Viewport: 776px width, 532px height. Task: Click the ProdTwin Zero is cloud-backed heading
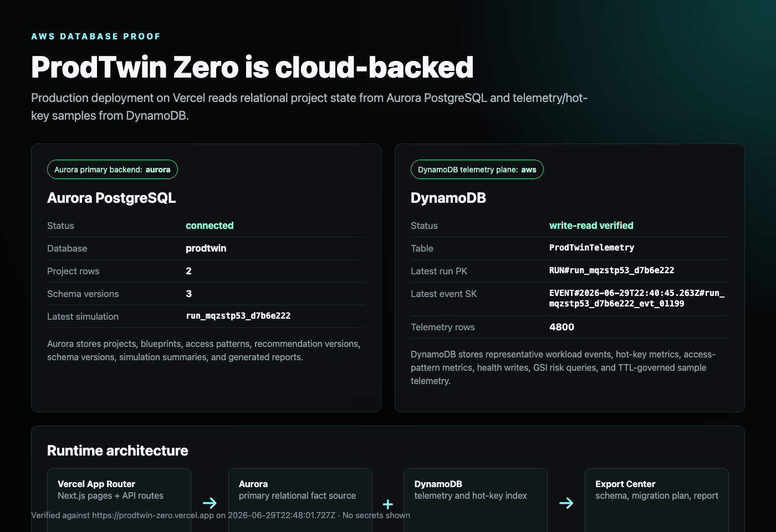click(252, 68)
